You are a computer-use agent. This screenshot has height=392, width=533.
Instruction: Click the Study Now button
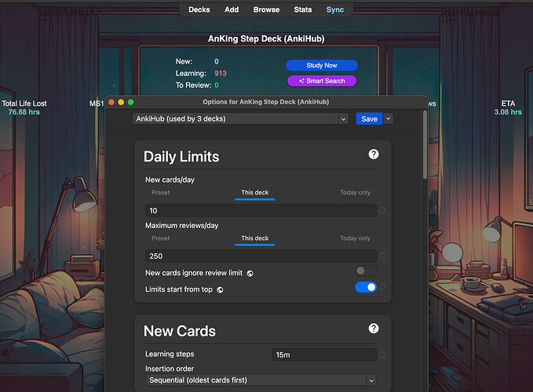pyautogui.click(x=321, y=65)
